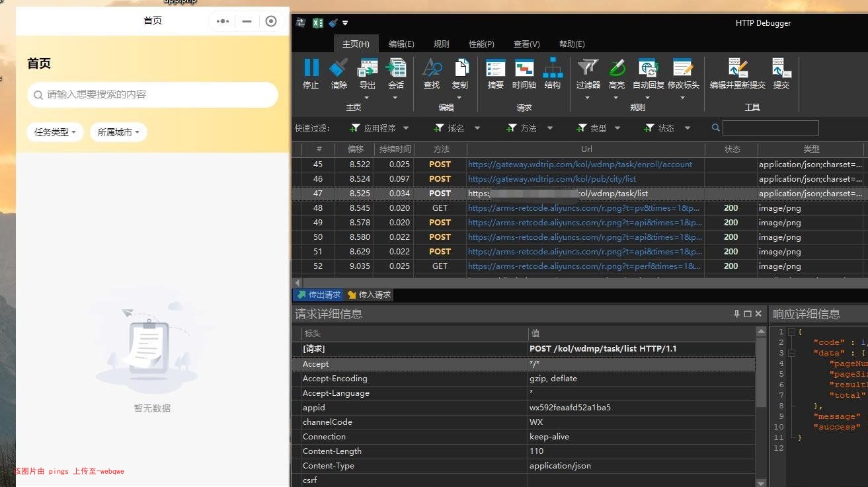
Task: Open the 自动回复 dropdown arrow
Action: (x=648, y=98)
